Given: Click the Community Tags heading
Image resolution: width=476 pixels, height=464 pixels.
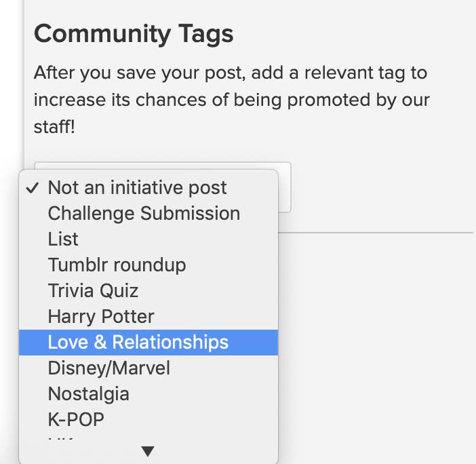Looking at the screenshot, I should click(134, 34).
